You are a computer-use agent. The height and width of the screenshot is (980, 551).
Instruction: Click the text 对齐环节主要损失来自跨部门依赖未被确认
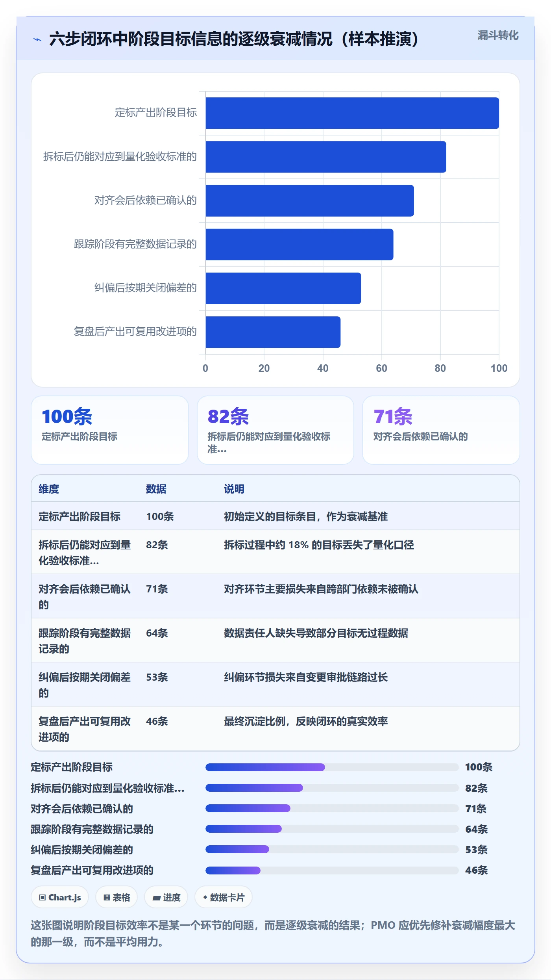coord(321,589)
